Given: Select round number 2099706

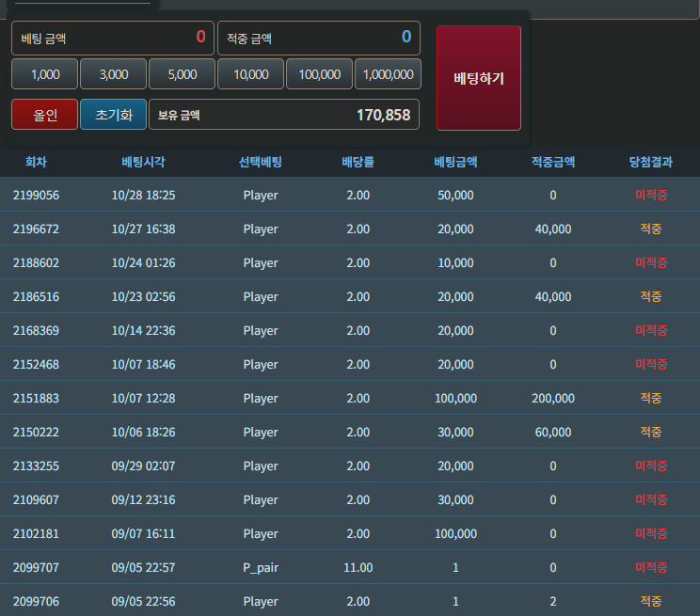Looking at the screenshot, I should pyautogui.click(x=36, y=602).
